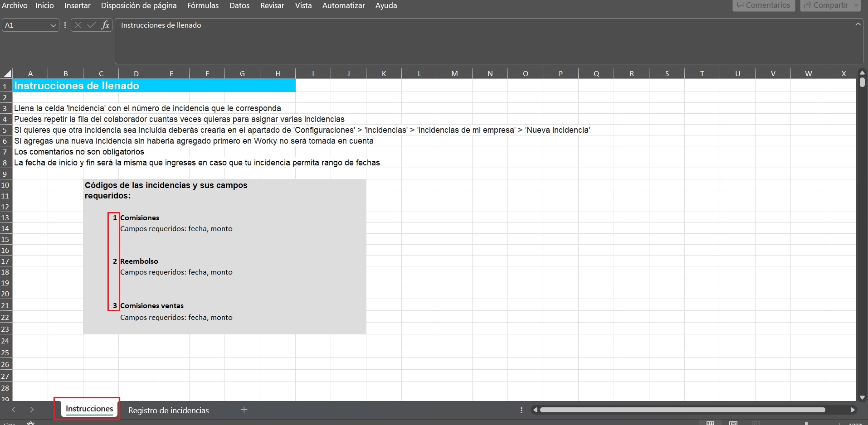Add a new sheet with plus icon
This screenshot has height=425, width=868.
(244, 410)
